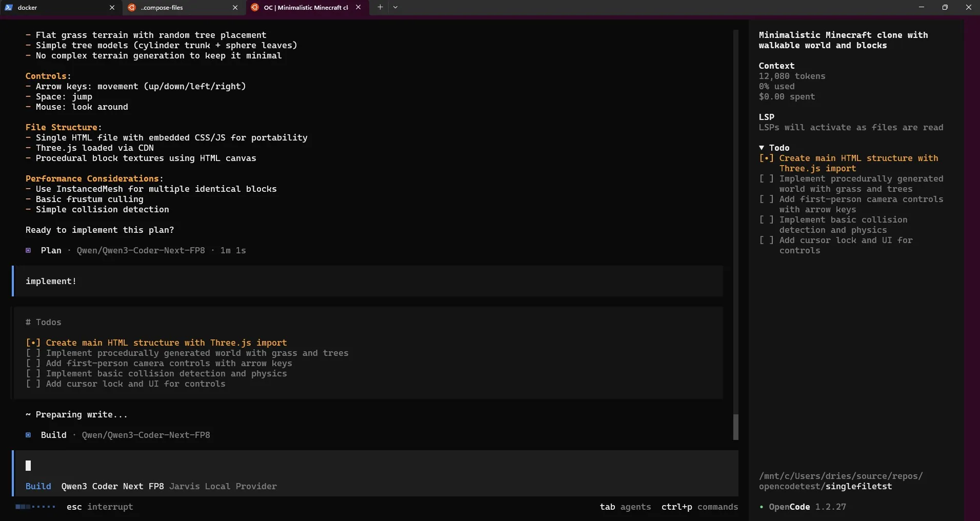Collapse the Todo section in the sidebar

[763, 148]
